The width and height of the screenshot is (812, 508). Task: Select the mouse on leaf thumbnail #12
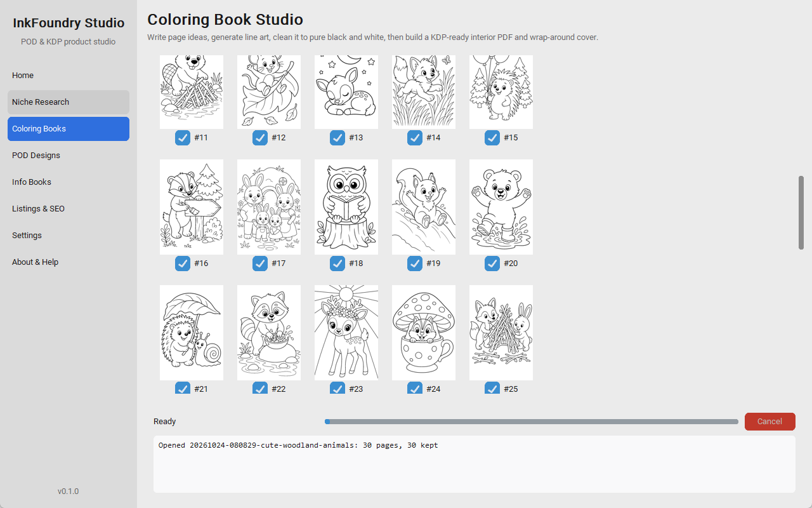tap(269, 92)
